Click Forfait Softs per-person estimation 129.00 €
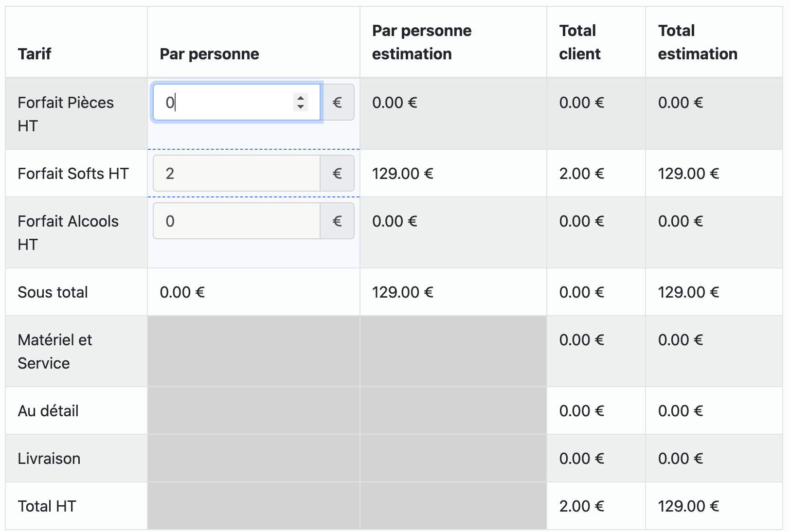 tap(402, 173)
